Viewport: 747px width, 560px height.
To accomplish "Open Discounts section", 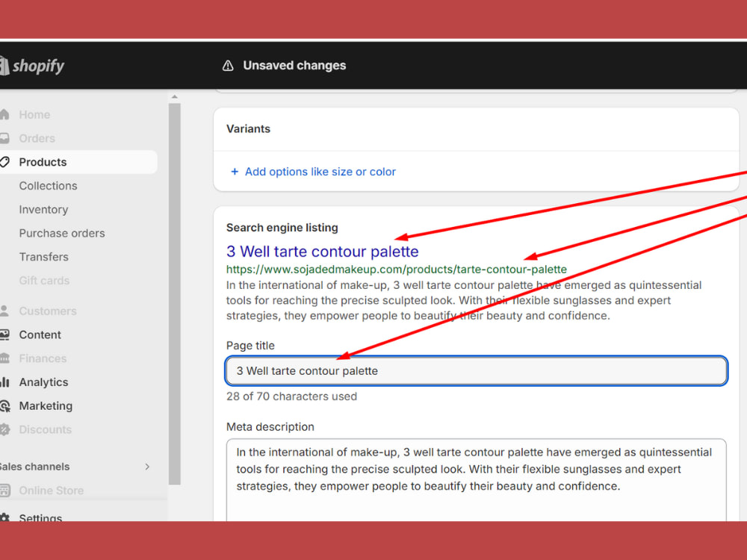I will point(46,429).
